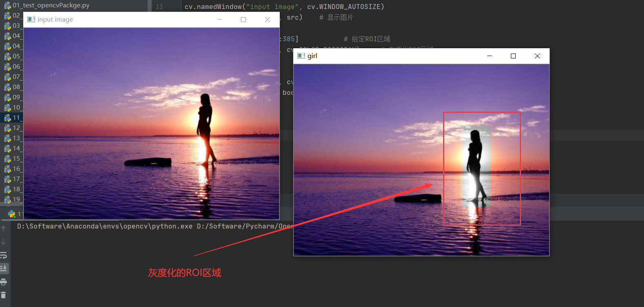Image resolution: width=644 pixels, height=307 pixels.
Task: Maximize the 'girl' window
Action: pos(513,56)
